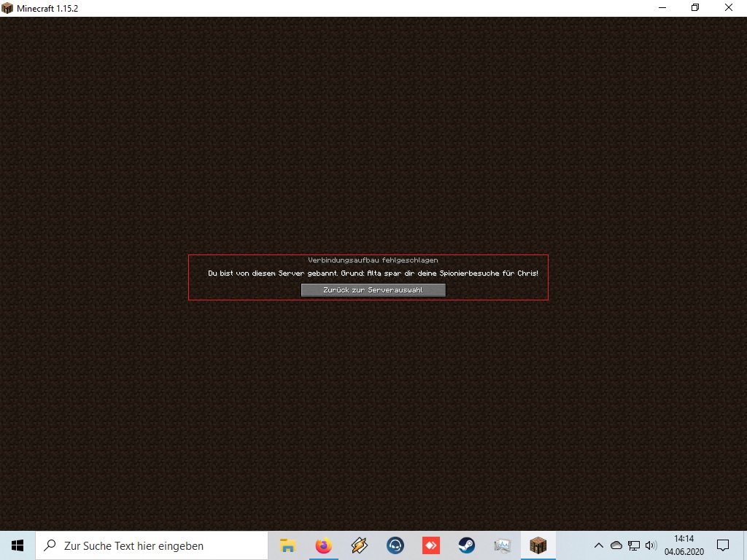Switch to Firefox in the taskbar

pyautogui.click(x=323, y=545)
